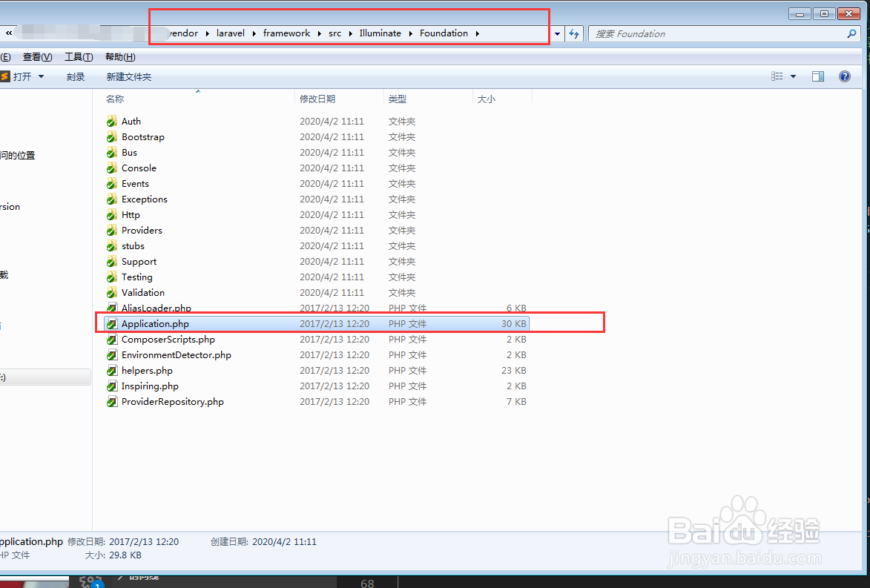Expand the arrow after framework in path
Viewport: 870px width, 588px height.
[320, 33]
